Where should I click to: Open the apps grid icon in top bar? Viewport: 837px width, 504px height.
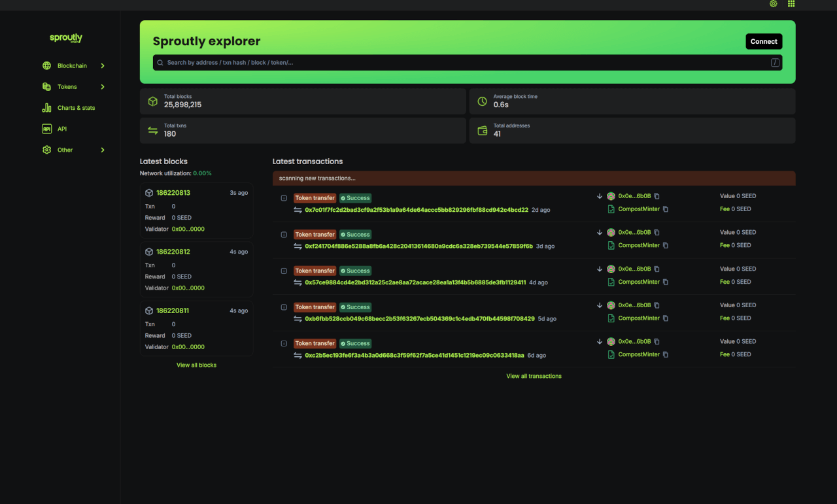coord(791,4)
